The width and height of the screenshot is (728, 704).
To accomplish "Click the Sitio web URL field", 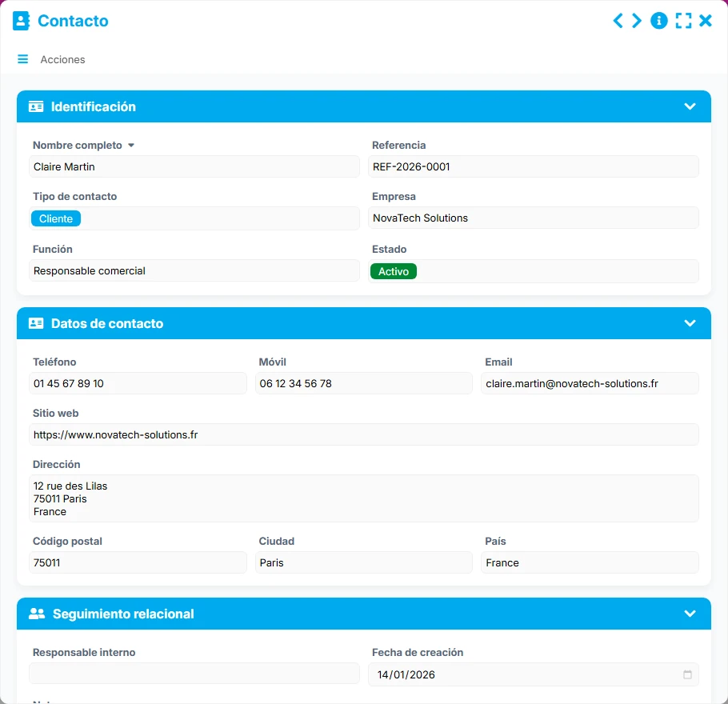I will [364, 434].
